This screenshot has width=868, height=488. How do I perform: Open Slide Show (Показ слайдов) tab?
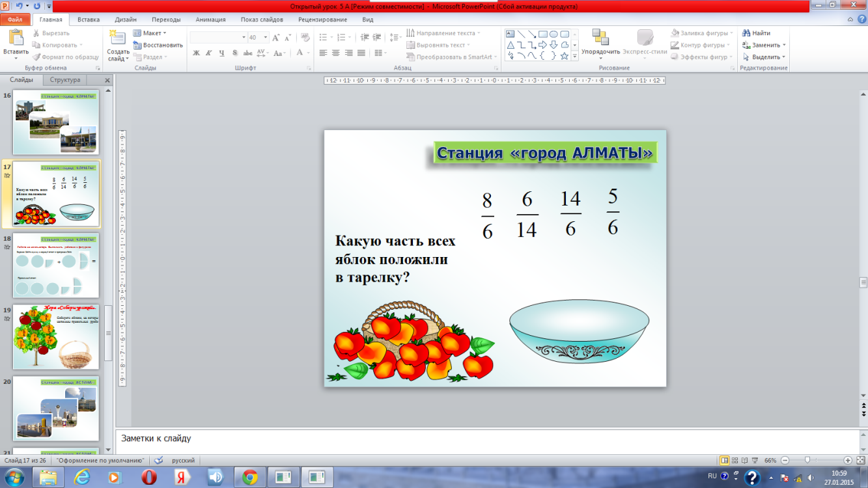[262, 20]
